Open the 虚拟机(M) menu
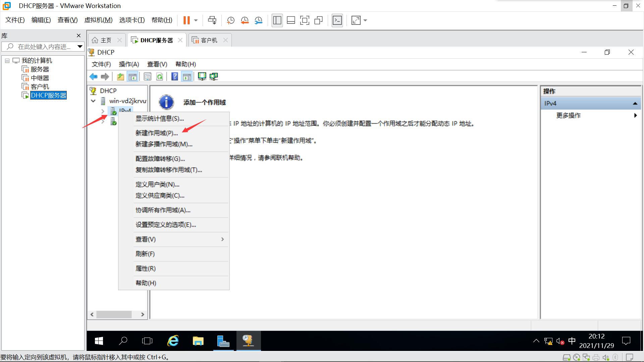644x362 pixels. pos(98,20)
